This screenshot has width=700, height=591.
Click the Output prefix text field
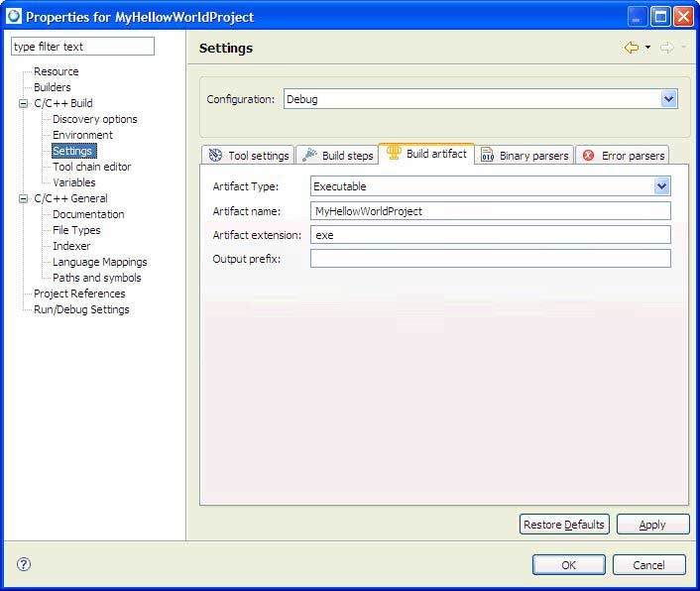tap(490, 259)
